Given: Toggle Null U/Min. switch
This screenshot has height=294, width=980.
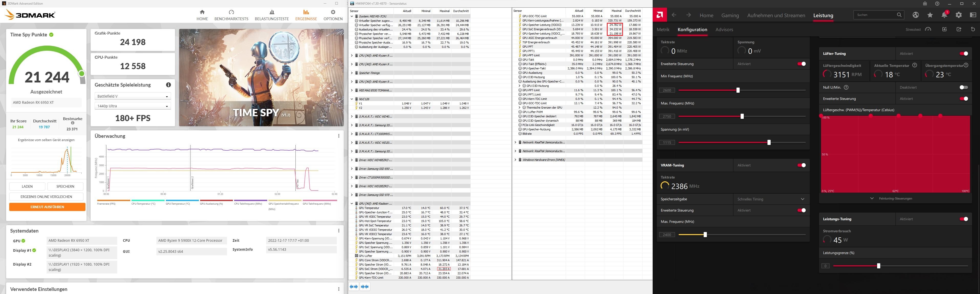Looking at the screenshot, I should pyautogui.click(x=963, y=88).
